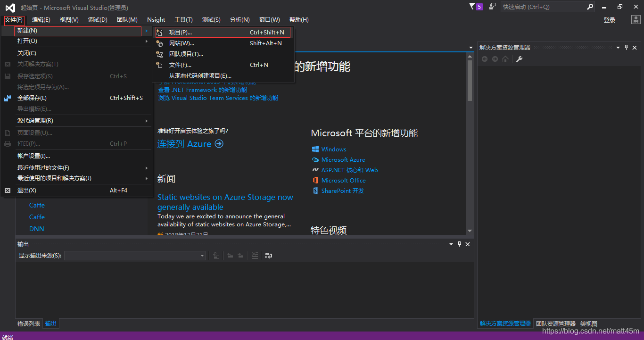The height and width of the screenshot is (340, 644).
Task: Expand Recent Files (最近使用过的文件) submenu
Action: [77, 168]
